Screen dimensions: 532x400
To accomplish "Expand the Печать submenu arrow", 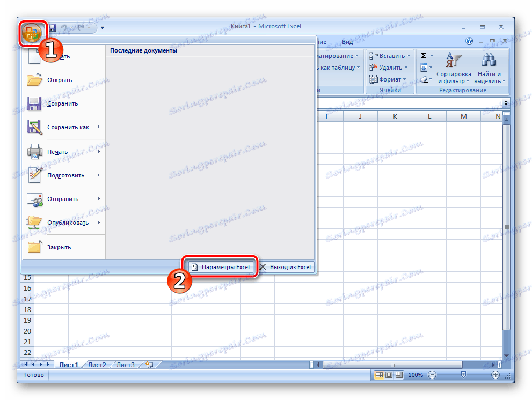I will [99, 152].
